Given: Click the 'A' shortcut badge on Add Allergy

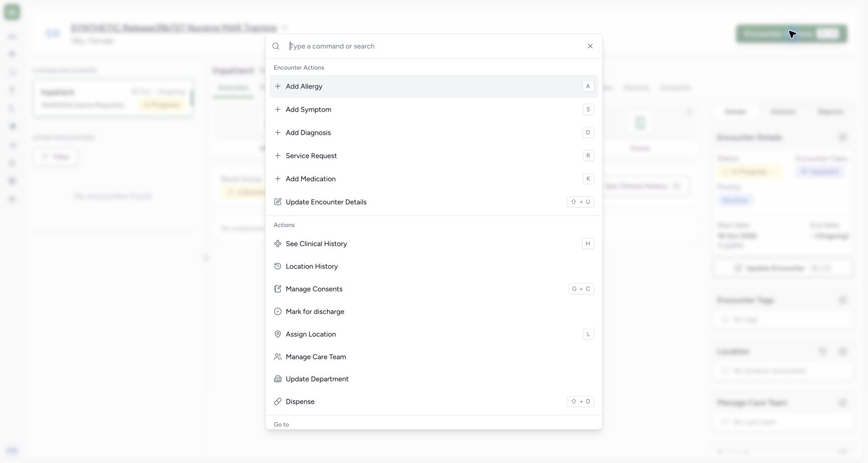Looking at the screenshot, I should pos(588,86).
